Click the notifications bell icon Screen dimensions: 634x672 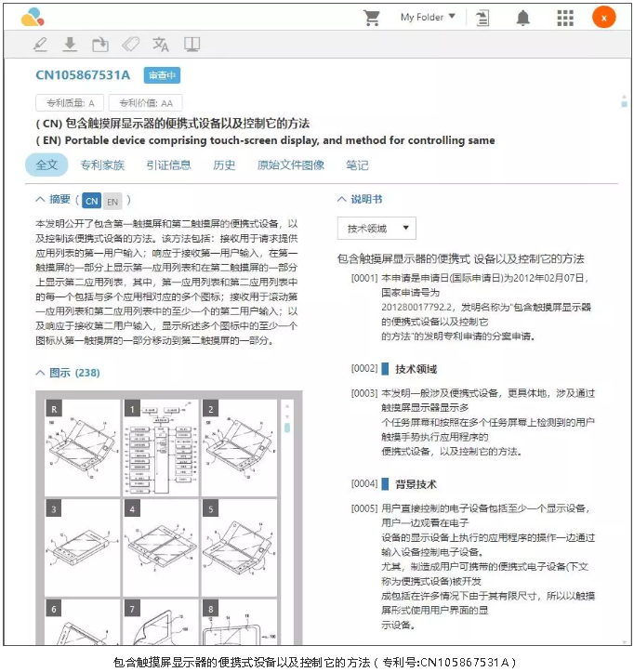[523, 18]
